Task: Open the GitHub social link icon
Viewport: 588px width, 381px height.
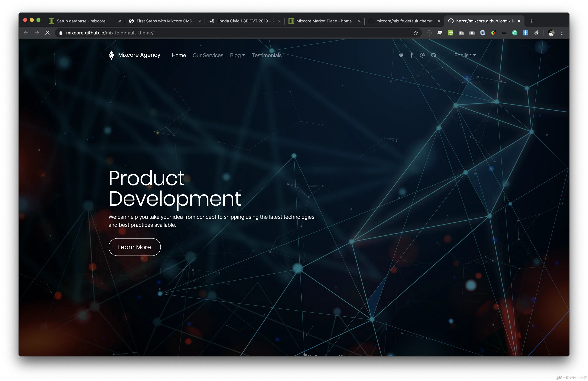Action: click(433, 55)
